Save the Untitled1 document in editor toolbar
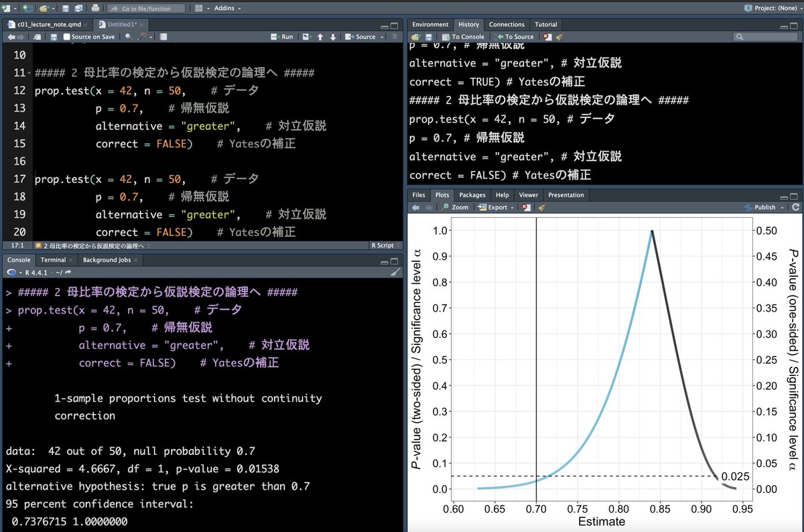 (53, 37)
